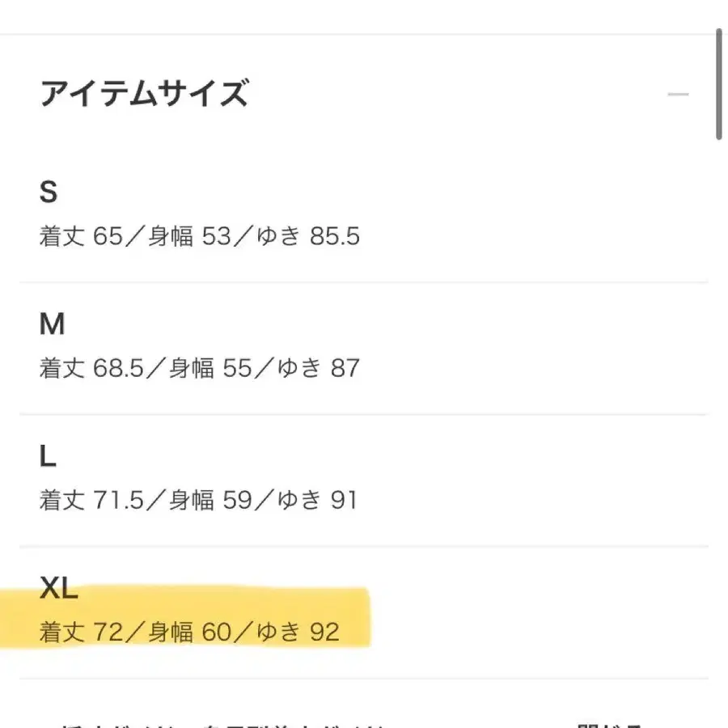Click the divider line below the S section

click(364, 281)
